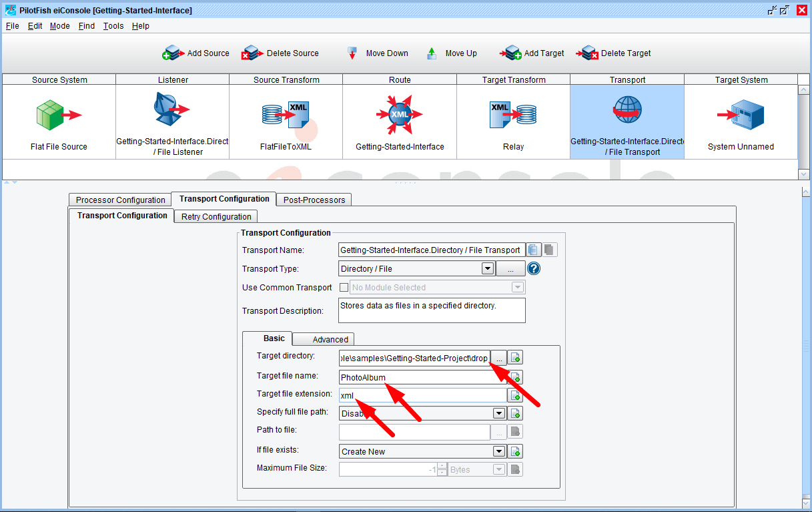Increase the Maximum File Size spinner value
This screenshot has width=812, height=512.
coord(442,466)
